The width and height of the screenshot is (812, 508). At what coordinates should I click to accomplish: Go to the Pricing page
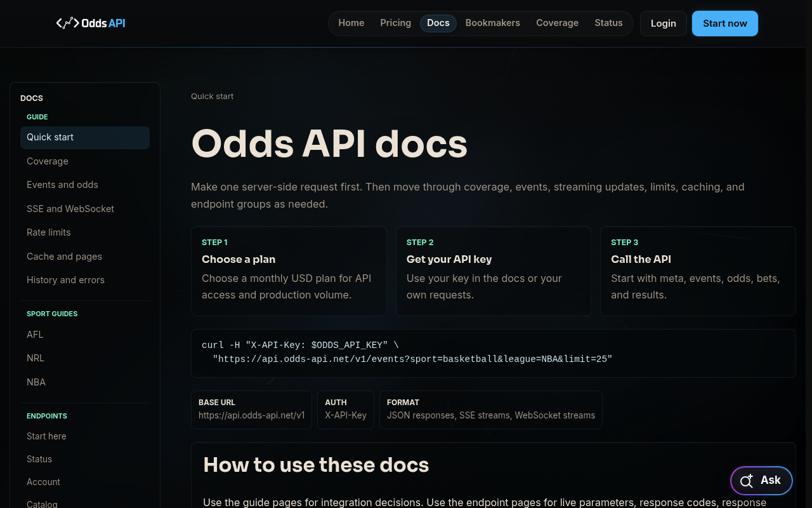(396, 23)
